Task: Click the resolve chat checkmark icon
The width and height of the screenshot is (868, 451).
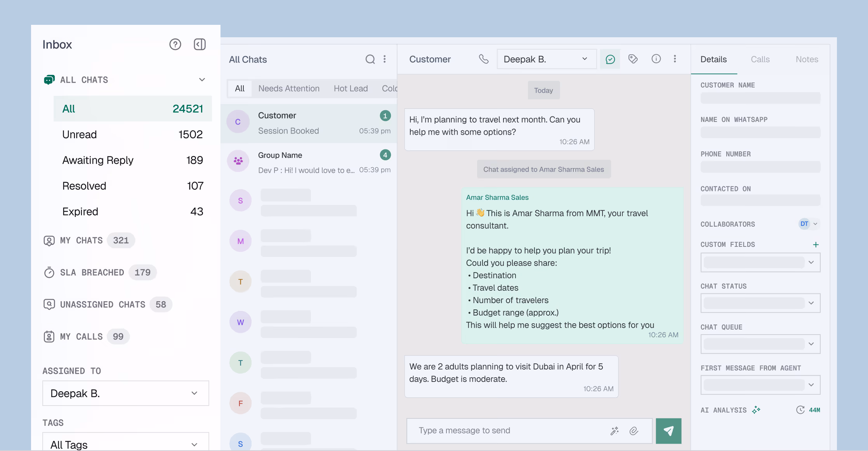Action: (610, 59)
